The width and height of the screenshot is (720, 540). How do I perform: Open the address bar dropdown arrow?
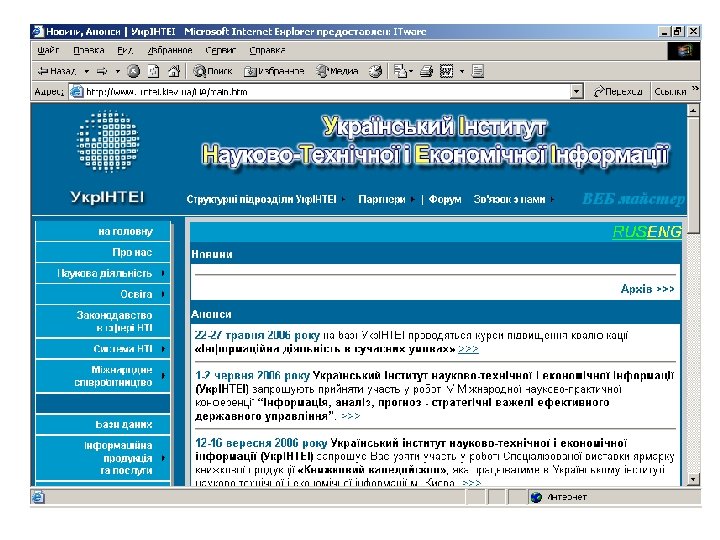pos(577,92)
